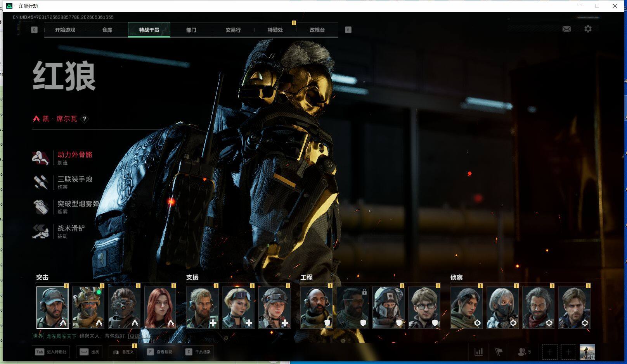
Task: Click the 突击 category heading
Action: tap(42, 278)
